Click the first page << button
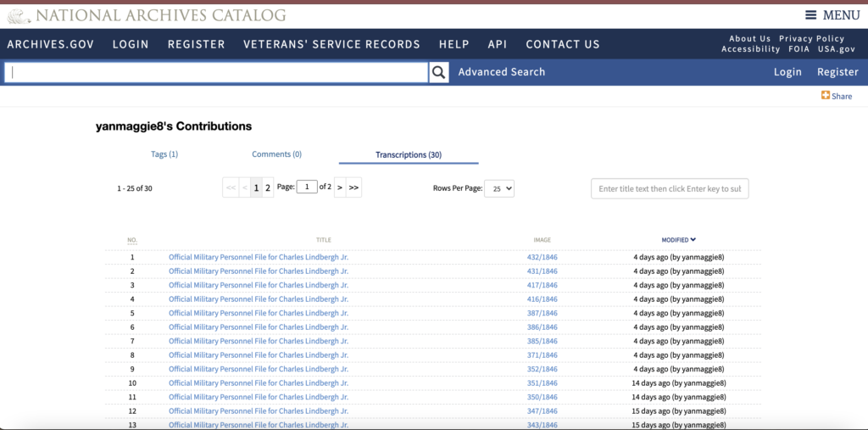868x430 pixels. 231,187
